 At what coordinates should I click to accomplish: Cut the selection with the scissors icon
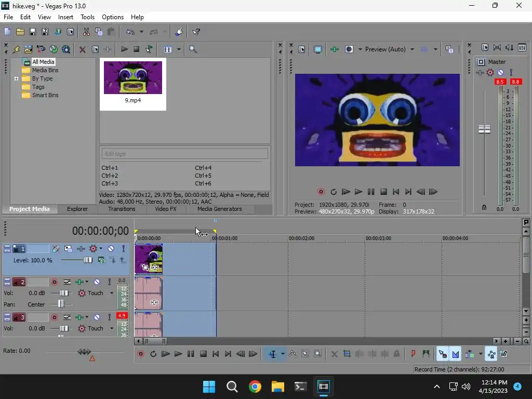coord(86,32)
